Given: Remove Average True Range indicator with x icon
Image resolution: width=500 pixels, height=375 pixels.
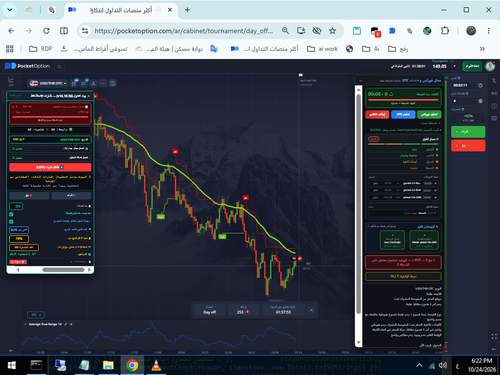Looking at the screenshot, I should pyautogui.click(x=71, y=324).
